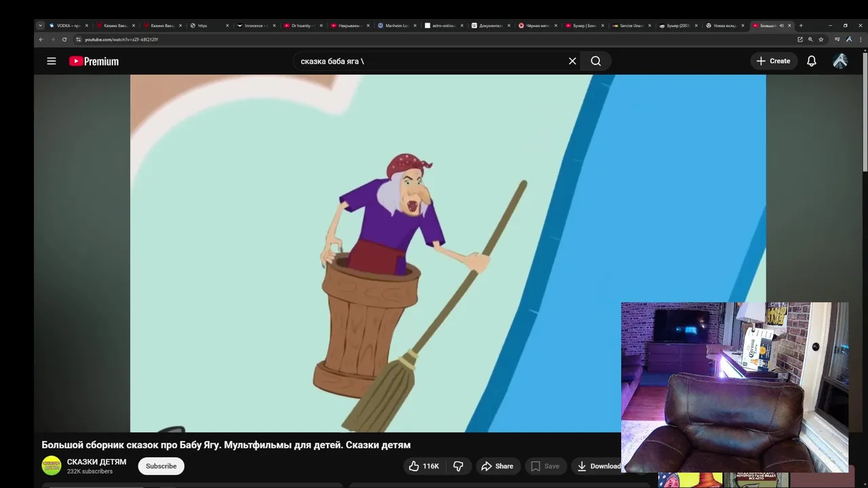Go to YouTube Premium home logo
This screenshot has height=488, width=868.
pos(94,61)
